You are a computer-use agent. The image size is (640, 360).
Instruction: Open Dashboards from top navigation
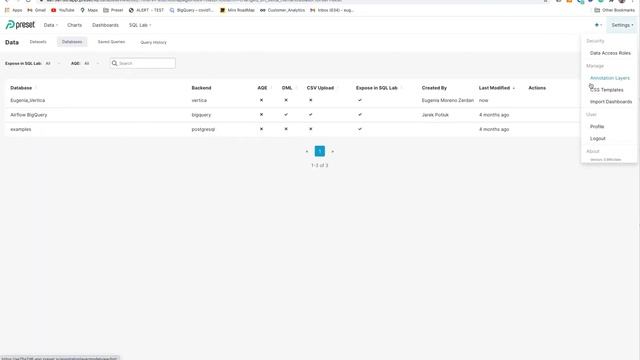105,25
